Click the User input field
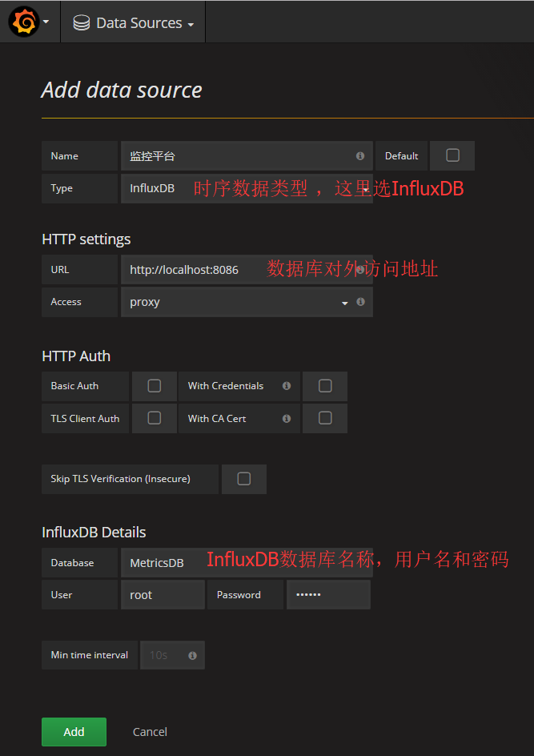The image size is (534, 756). click(163, 595)
